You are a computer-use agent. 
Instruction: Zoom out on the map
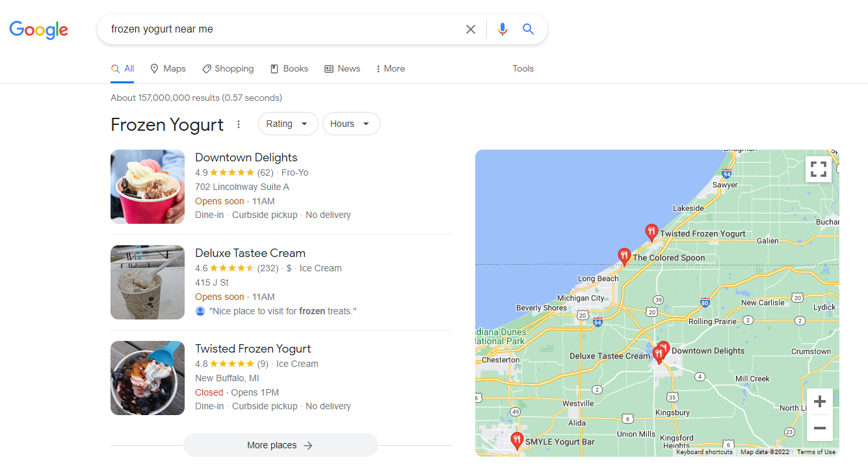pos(820,428)
